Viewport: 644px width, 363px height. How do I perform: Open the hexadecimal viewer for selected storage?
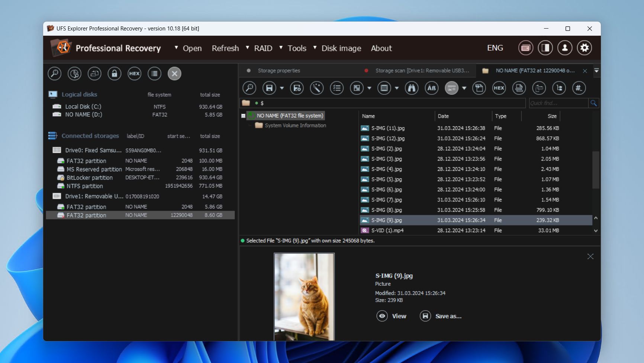134,74
